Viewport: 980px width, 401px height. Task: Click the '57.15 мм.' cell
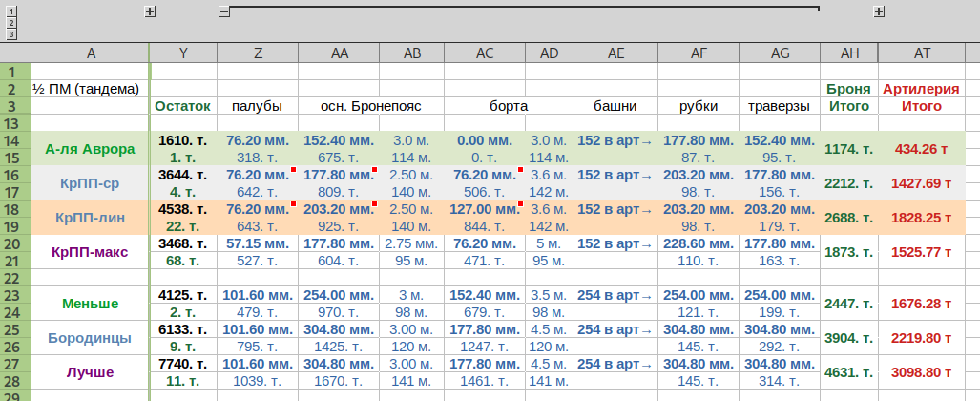pos(258,243)
